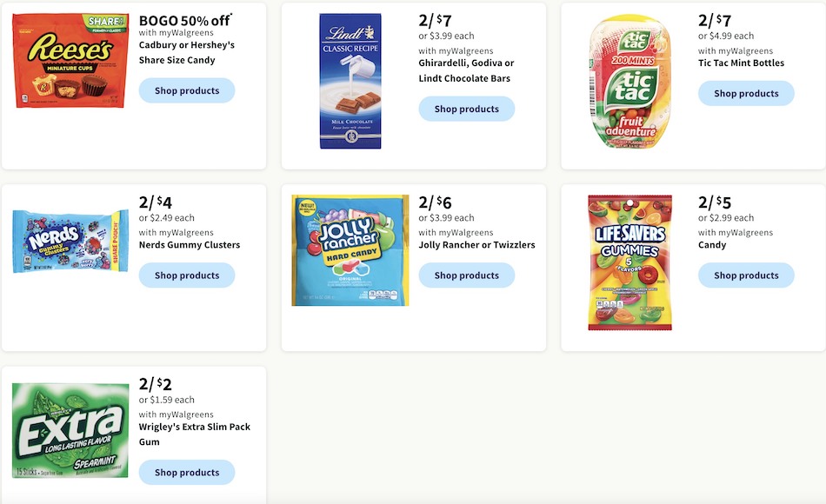Click Shop products for Reese's BOGO deal

(186, 90)
